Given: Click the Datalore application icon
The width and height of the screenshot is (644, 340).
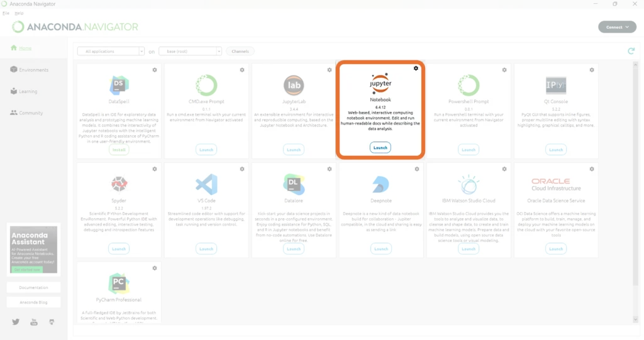Looking at the screenshot, I should (x=294, y=184).
